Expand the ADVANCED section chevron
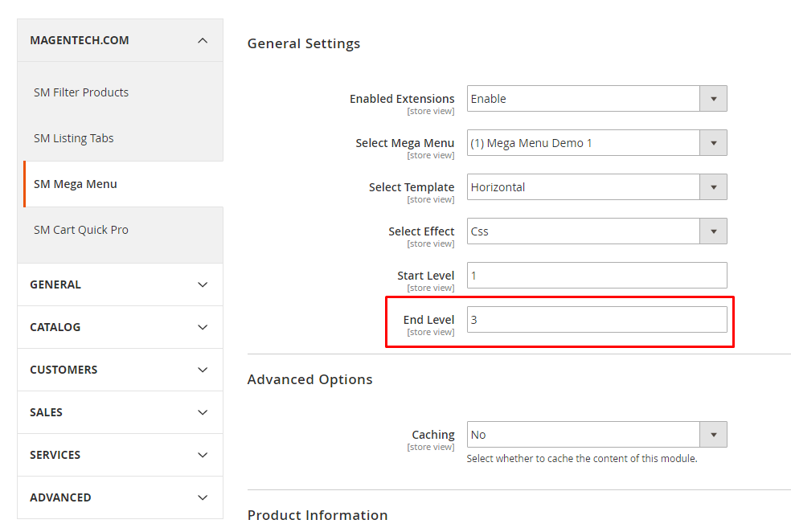 [x=203, y=497]
